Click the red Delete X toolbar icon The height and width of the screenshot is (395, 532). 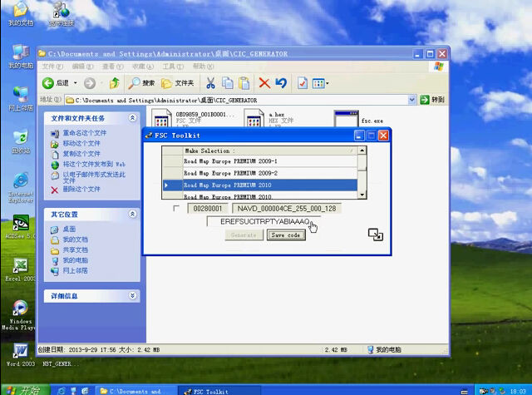[264, 83]
